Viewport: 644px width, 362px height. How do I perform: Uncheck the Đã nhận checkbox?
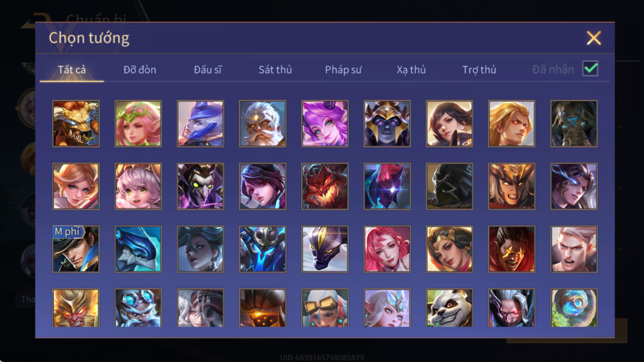pyautogui.click(x=590, y=69)
